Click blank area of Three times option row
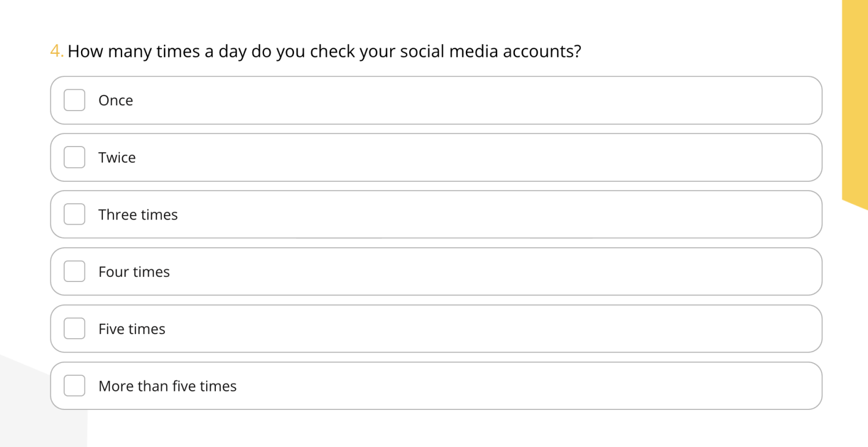The height and width of the screenshot is (447, 868). tap(463, 214)
